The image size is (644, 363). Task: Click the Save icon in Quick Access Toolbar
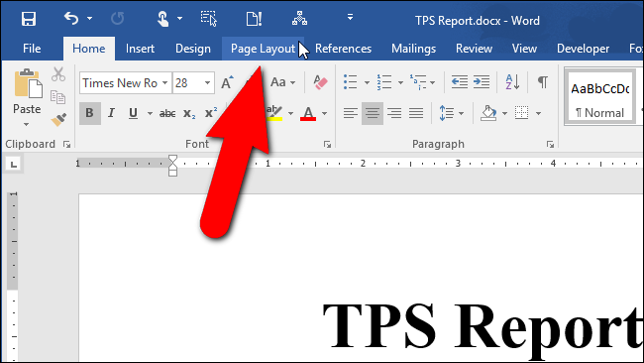click(29, 19)
